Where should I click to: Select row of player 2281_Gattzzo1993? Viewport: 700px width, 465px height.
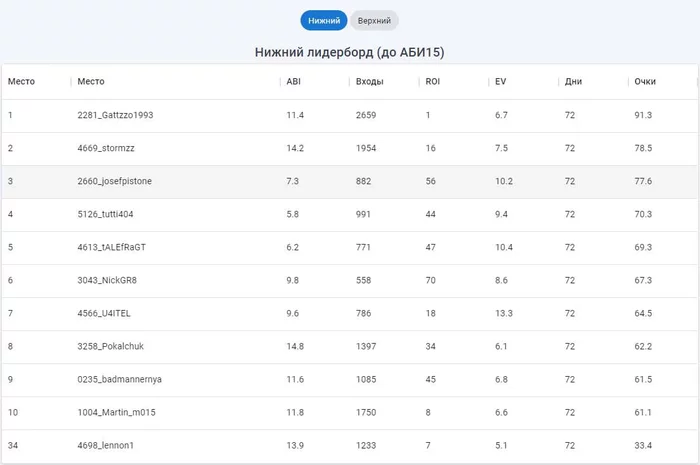point(350,116)
